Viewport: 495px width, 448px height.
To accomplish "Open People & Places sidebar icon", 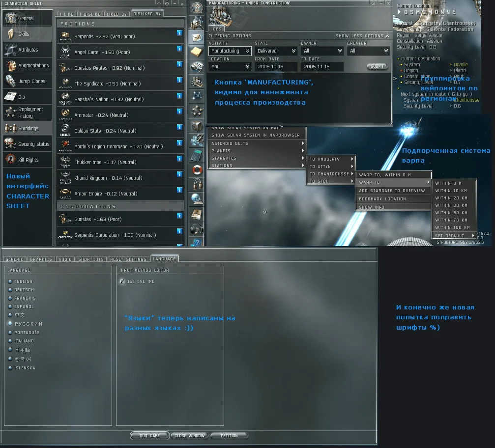I will pos(197,23).
